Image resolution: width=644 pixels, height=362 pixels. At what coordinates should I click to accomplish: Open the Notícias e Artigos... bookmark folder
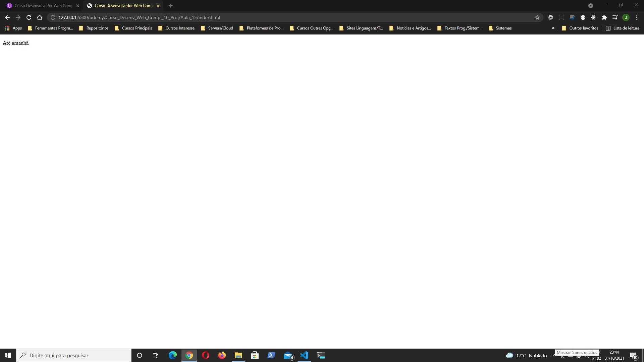click(x=411, y=28)
